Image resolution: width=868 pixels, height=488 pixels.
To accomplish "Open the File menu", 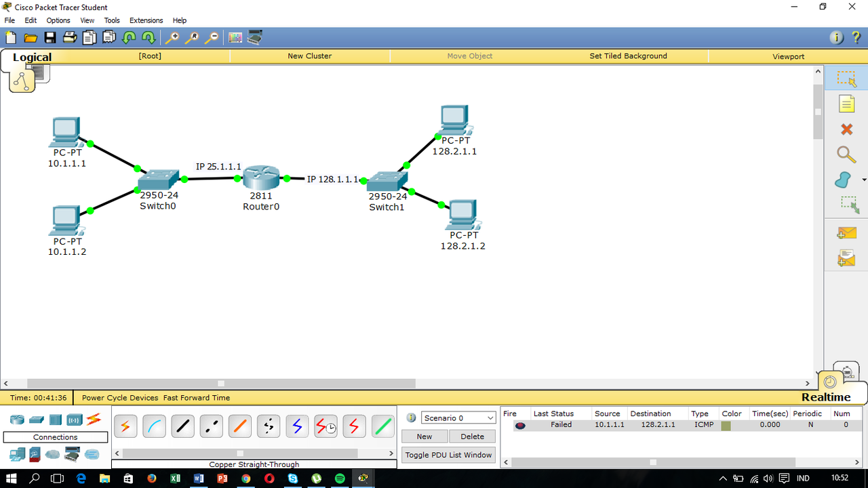I will pyautogui.click(x=9, y=20).
